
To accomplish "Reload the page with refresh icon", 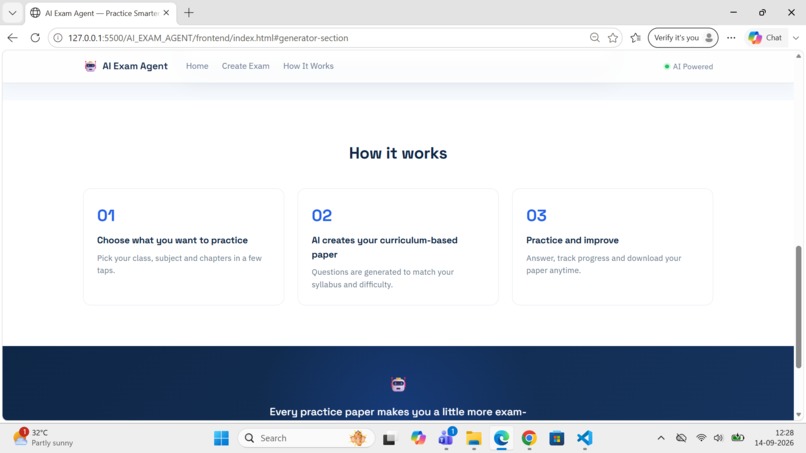I will coord(35,38).
